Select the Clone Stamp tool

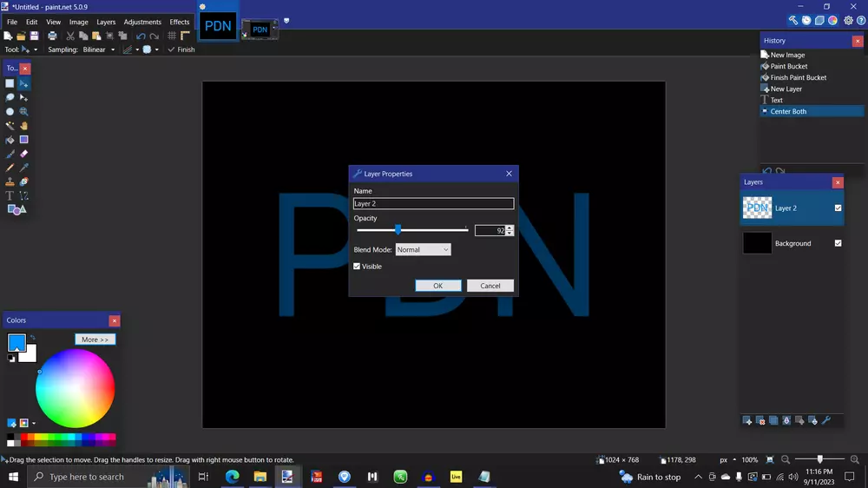(x=10, y=181)
